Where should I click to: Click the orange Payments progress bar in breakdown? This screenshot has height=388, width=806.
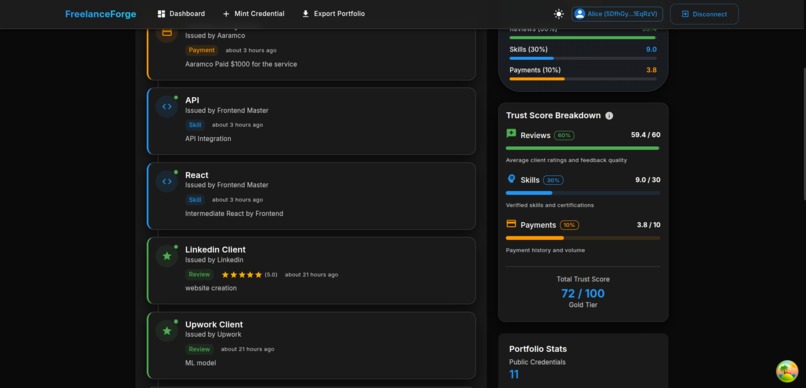(x=583, y=238)
